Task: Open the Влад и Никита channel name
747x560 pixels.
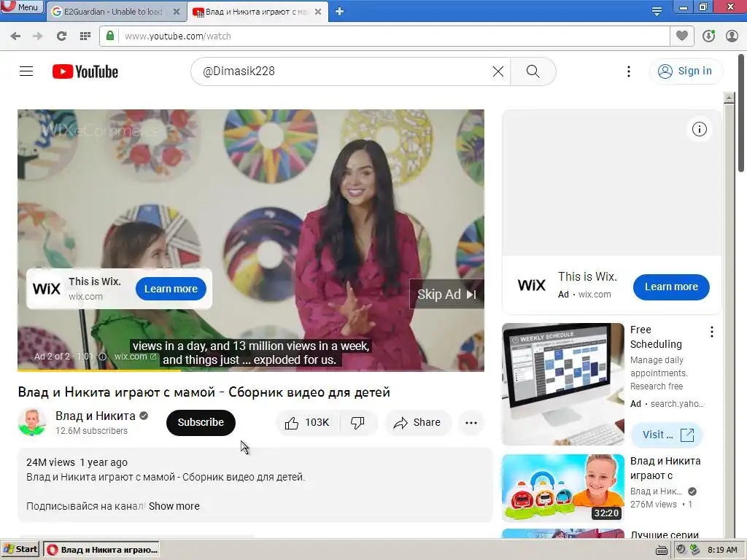Action: [96, 416]
